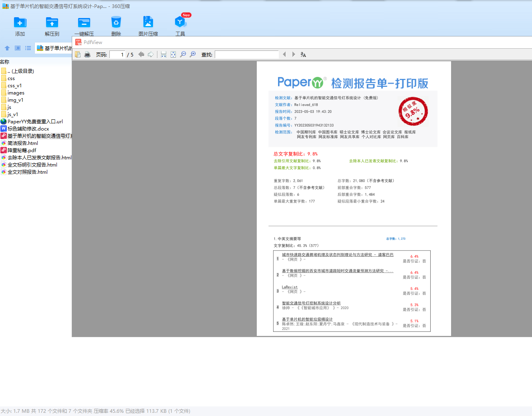Click the '总文字复制比: 9.8%' text
This screenshot has width=532, height=416.
point(296,154)
